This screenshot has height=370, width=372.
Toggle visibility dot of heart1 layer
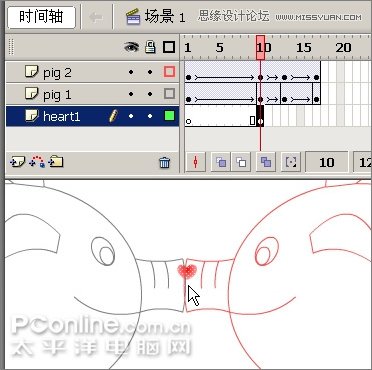[x=131, y=116]
